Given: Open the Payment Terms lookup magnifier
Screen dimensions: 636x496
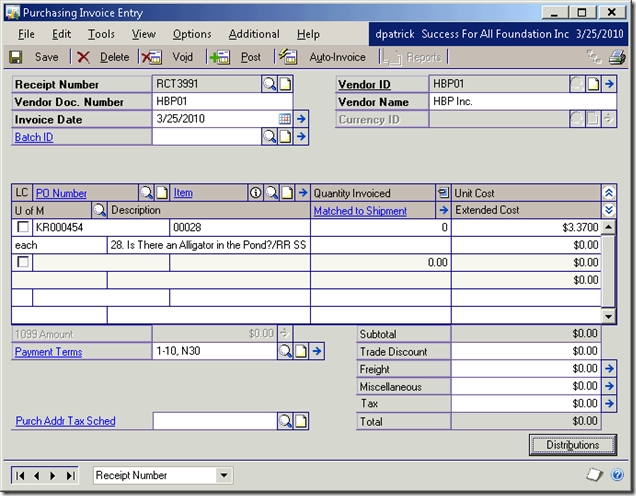Looking at the screenshot, I should tap(285, 351).
